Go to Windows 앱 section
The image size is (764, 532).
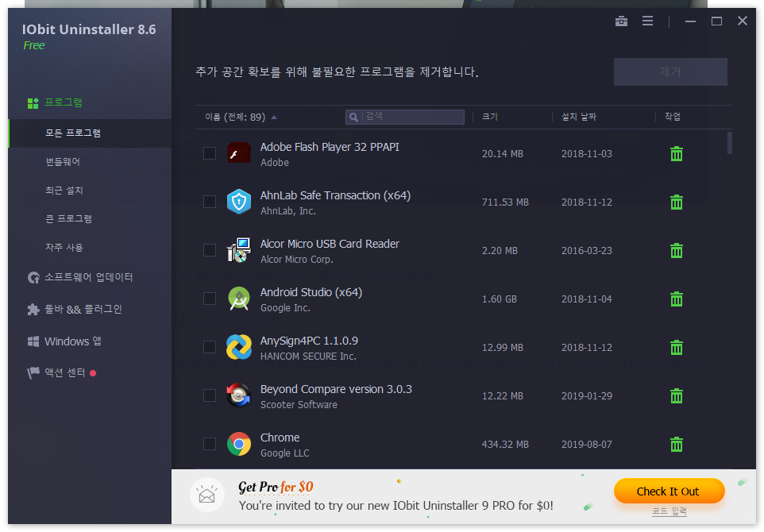pyautogui.click(x=73, y=341)
